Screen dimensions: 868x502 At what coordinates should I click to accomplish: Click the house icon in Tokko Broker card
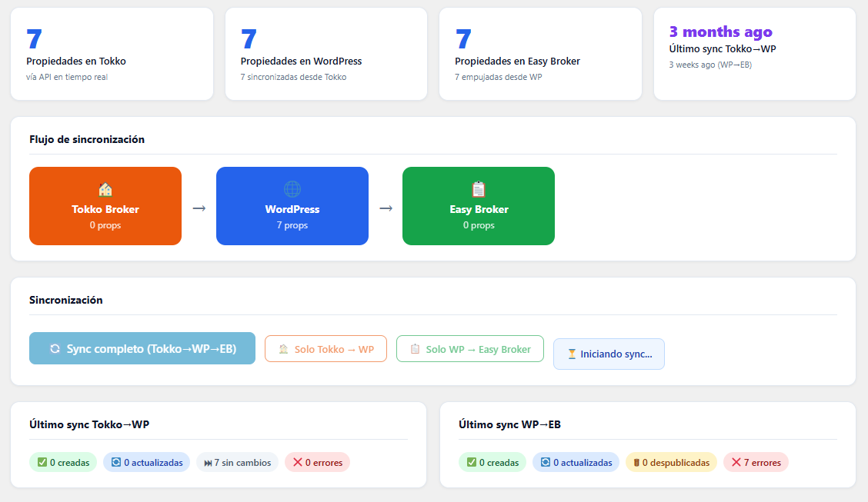(105, 190)
